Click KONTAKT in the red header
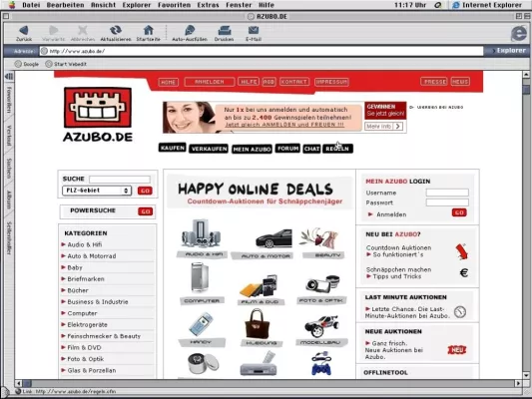Image resolution: width=532 pixels, height=399 pixels. coord(294,82)
